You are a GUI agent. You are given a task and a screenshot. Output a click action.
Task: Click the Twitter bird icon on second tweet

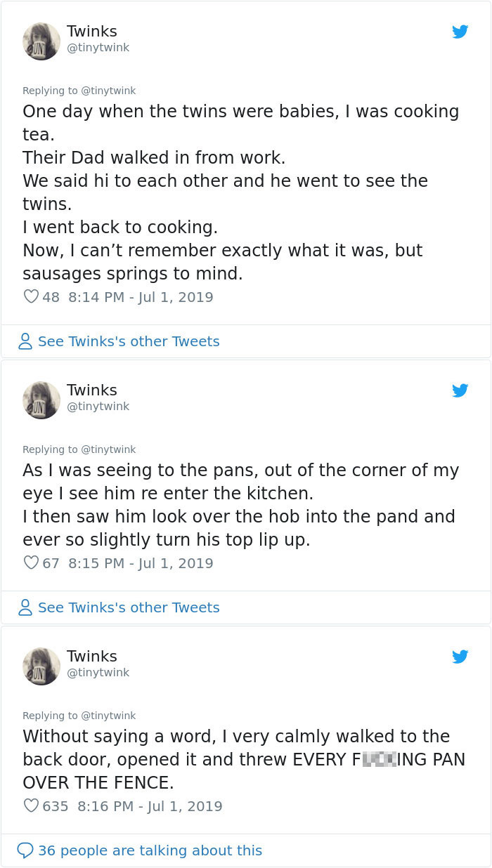point(460,390)
